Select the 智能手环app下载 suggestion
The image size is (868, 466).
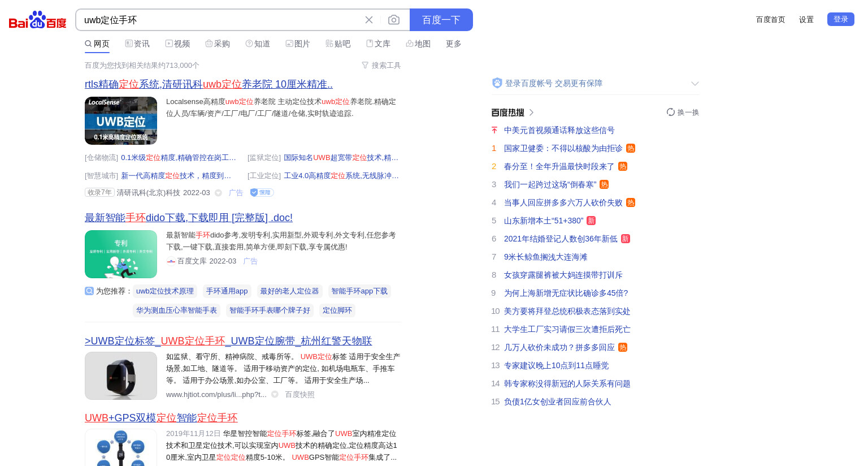click(359, 291)
